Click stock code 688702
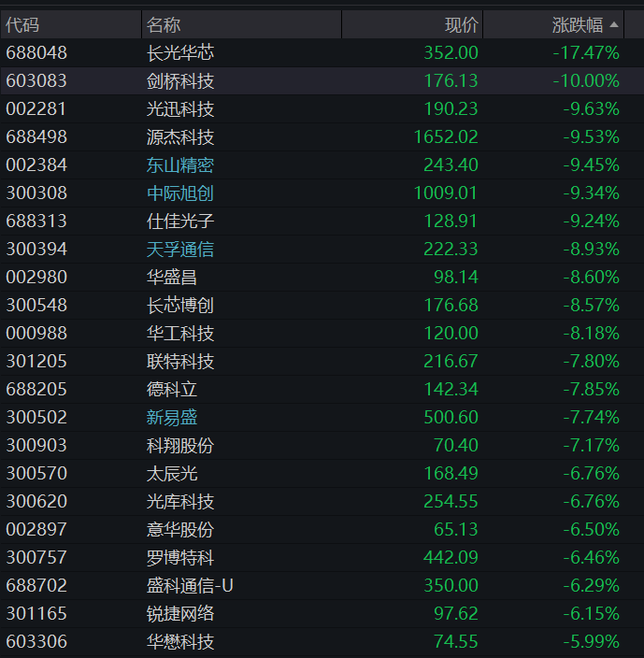 (36, 585)
